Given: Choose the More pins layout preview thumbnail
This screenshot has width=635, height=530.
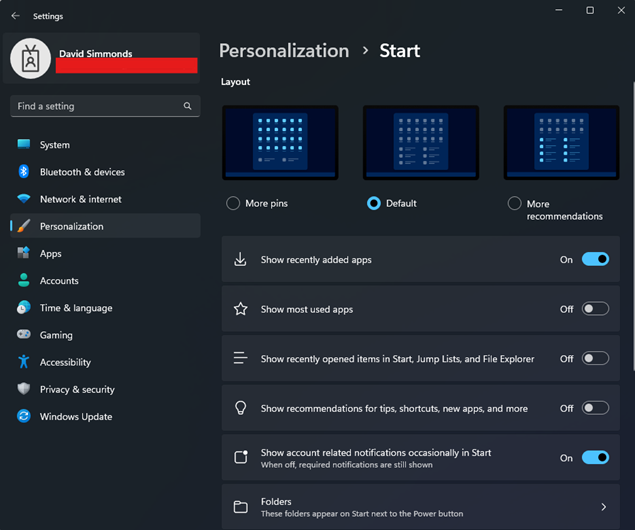Looking at the screenshot, I should coord(280,143).
